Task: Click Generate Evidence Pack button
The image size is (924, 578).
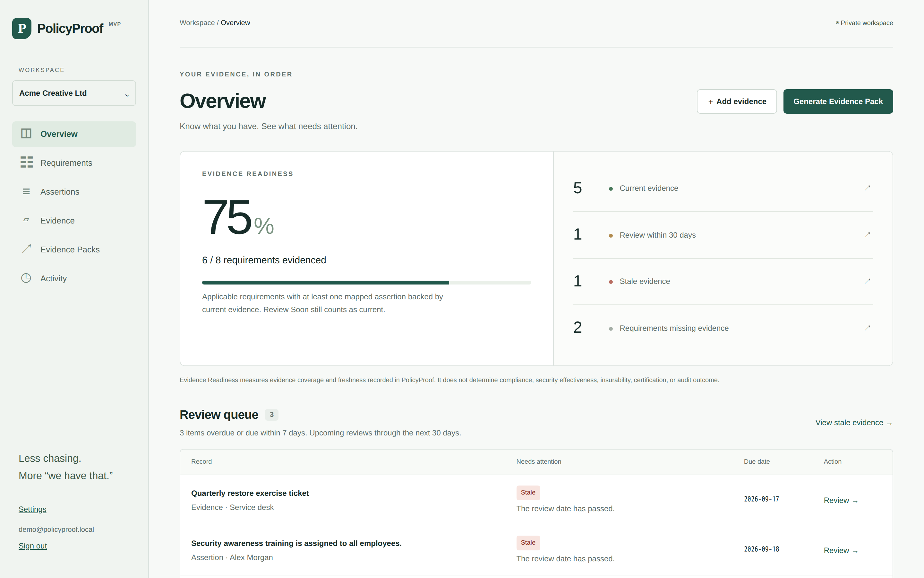Action: tap(838, 101)
